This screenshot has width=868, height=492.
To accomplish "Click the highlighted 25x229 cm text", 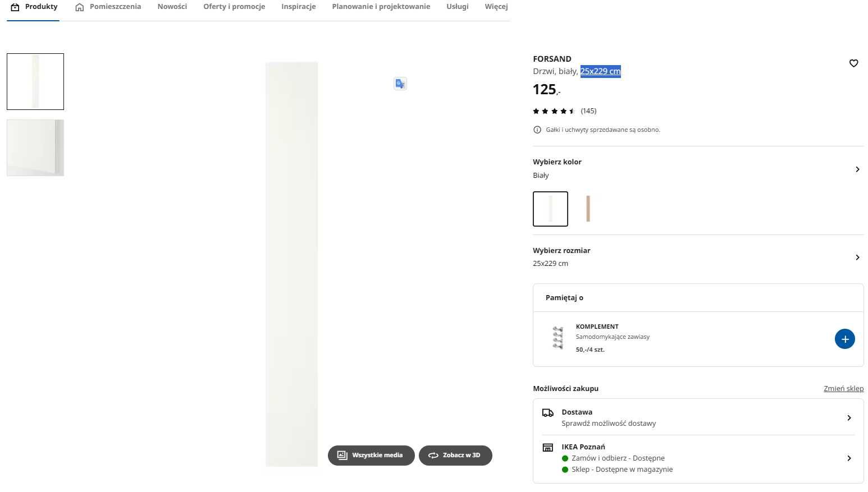I will pos(601,71).
